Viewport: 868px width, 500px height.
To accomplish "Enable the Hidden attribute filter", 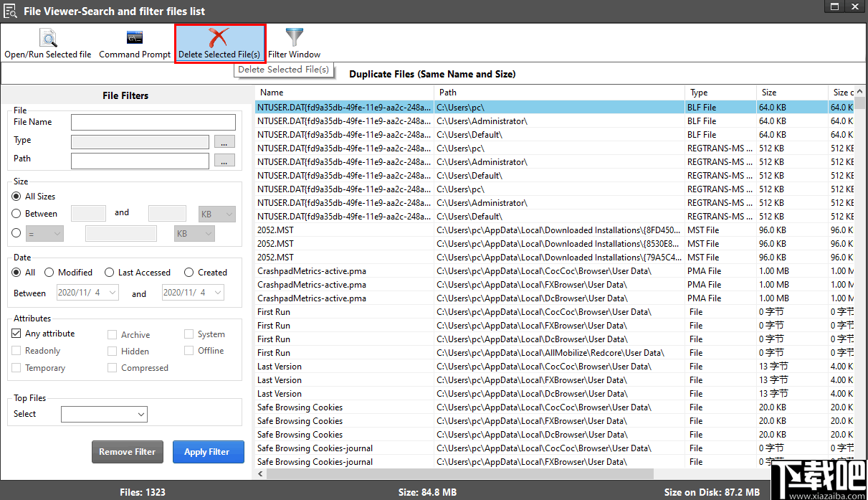I will coord(112,350).
